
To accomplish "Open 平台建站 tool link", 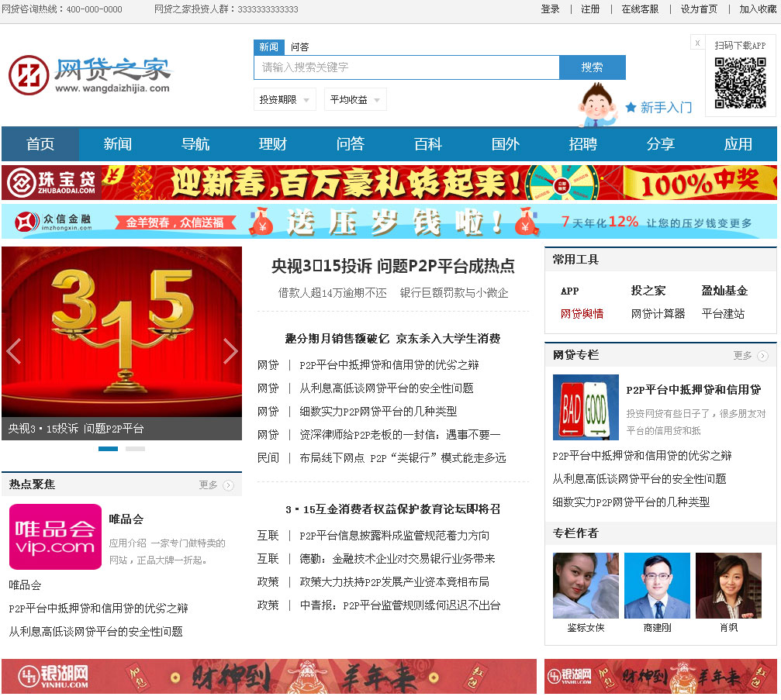I will click(x=723, y=314).
